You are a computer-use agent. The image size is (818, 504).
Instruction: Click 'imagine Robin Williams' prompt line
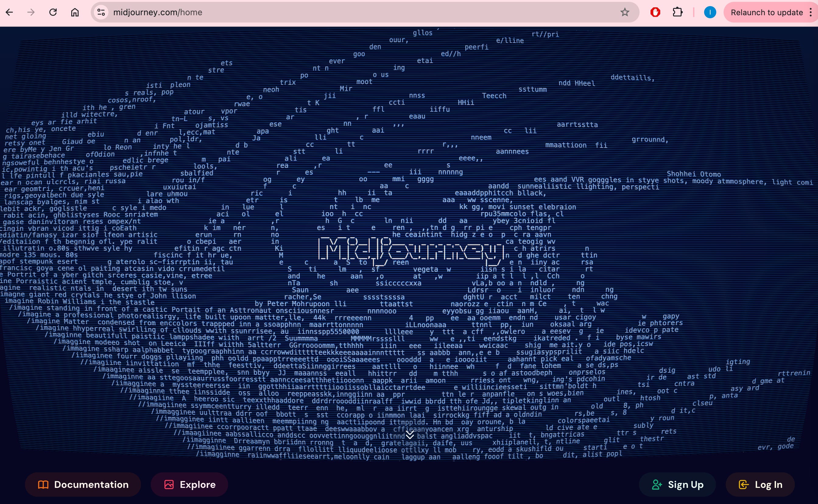tap(79, 302)
